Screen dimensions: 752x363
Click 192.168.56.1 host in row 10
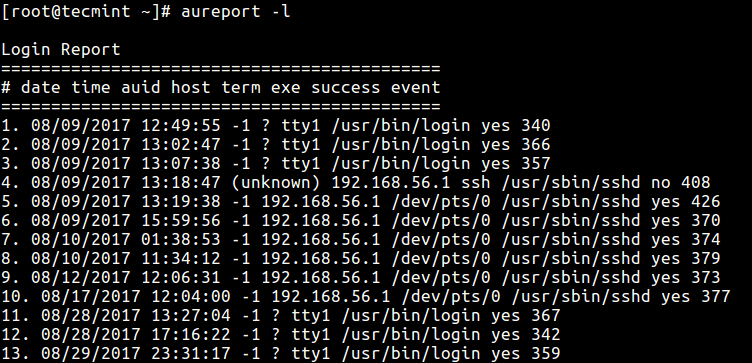click(331, 297)
